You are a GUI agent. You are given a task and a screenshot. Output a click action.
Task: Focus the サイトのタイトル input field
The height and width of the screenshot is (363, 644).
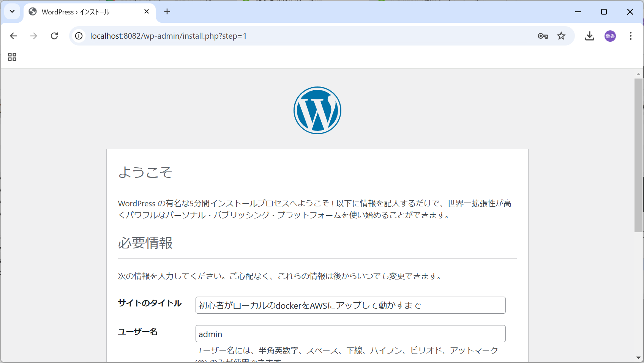pyautogui.click(x=350, y=305)
